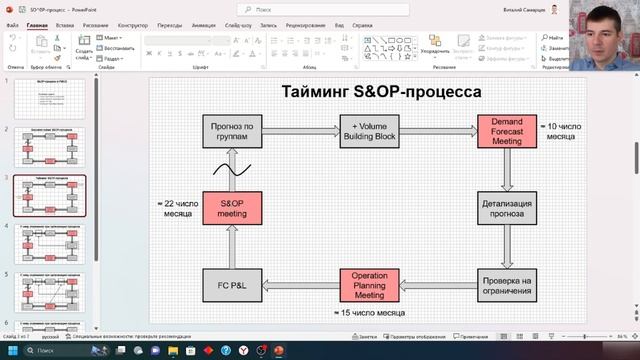640x360 pixels.
Task: Click the S&OP meeting box on slide
Action: pyautogui.click(x=232, y=208)
